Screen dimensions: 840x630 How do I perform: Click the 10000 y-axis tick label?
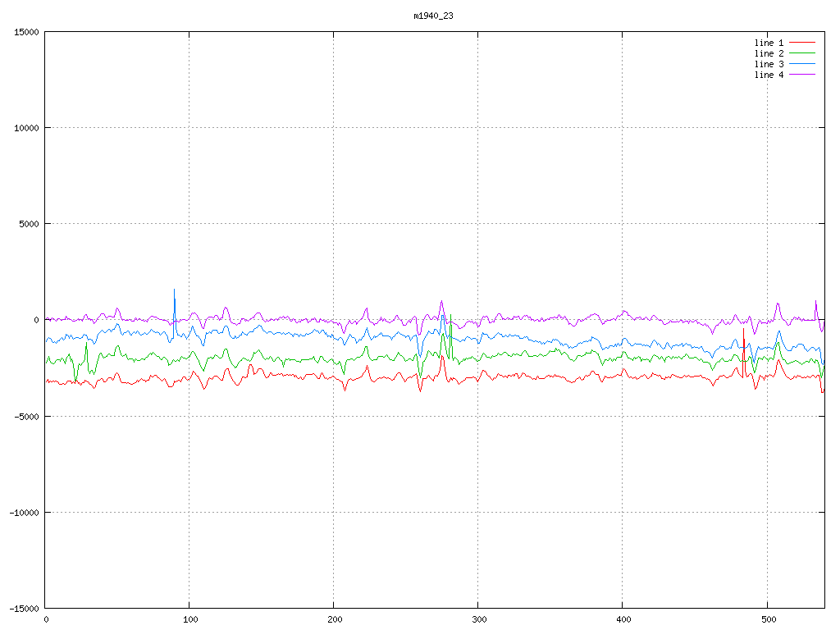click(26, 128)
